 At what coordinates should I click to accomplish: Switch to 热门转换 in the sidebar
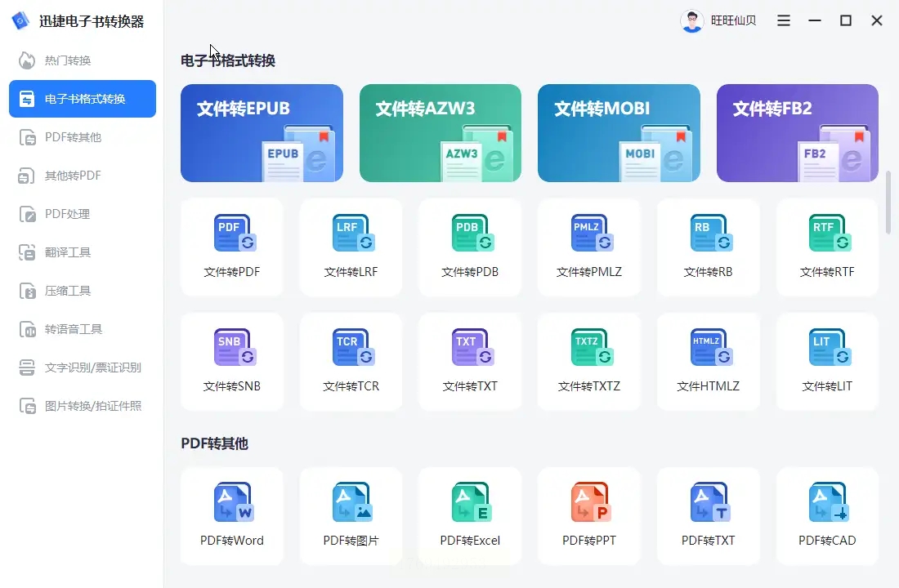83,60
